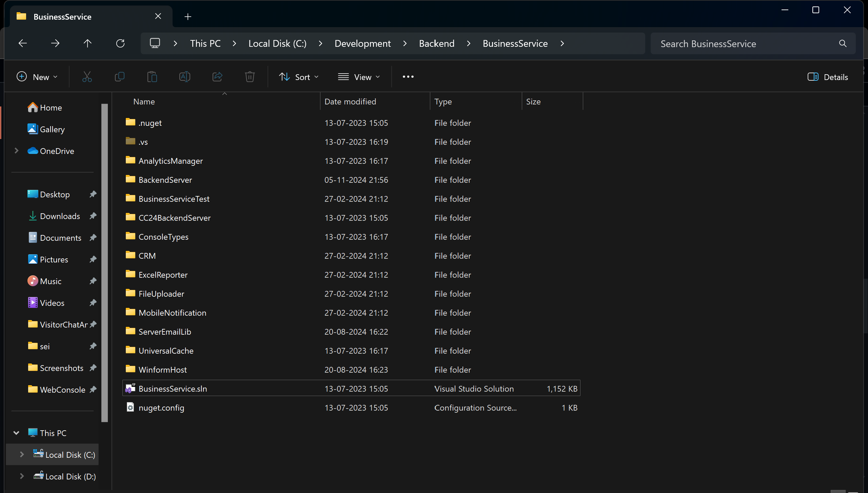
Task: Click the Paste icon in the toolbar
Action: pyautogui.click(x=152, y=77)
